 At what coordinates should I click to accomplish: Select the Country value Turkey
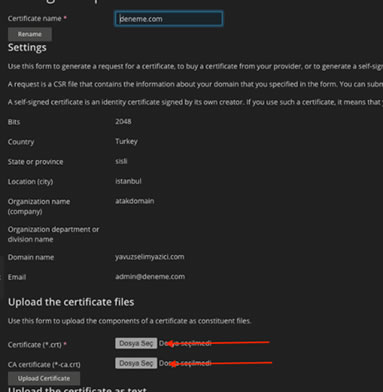point(126,141)
